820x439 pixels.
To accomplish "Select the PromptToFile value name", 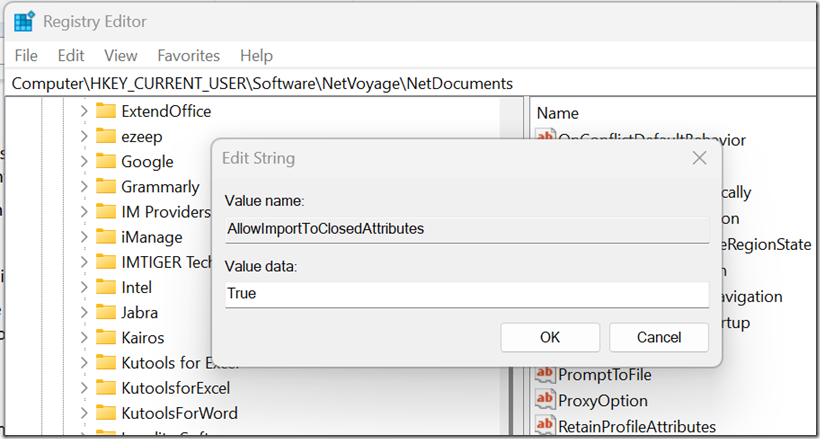I will click(x=605, y=375).
